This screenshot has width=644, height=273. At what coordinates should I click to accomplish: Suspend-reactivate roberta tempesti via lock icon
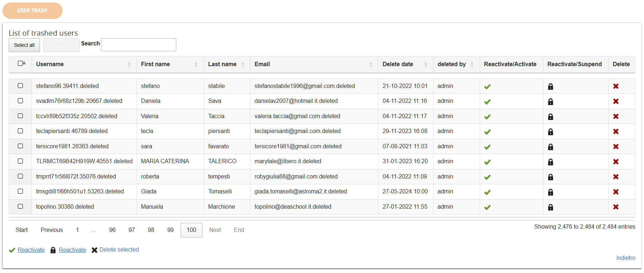pos(550,177)
